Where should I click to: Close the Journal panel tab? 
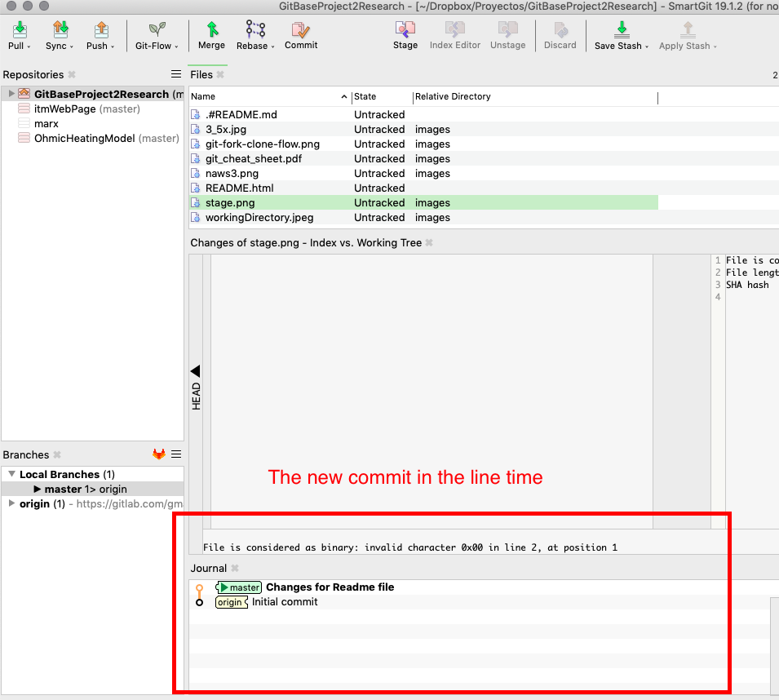235,569
